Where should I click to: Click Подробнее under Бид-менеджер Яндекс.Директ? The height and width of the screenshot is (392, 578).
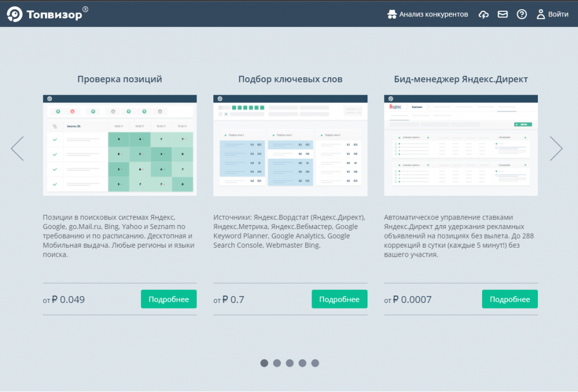click(x=510, y=299)
